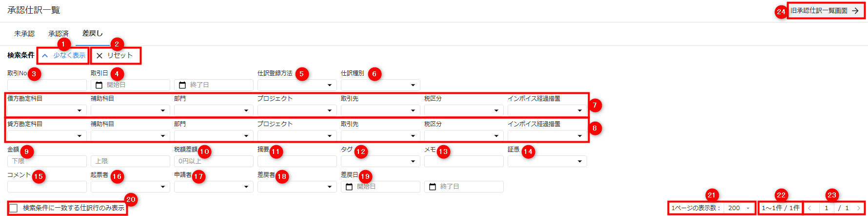
Task: Click the calendar icon for 差戻日 開始日
Action: tap(349, 187)
